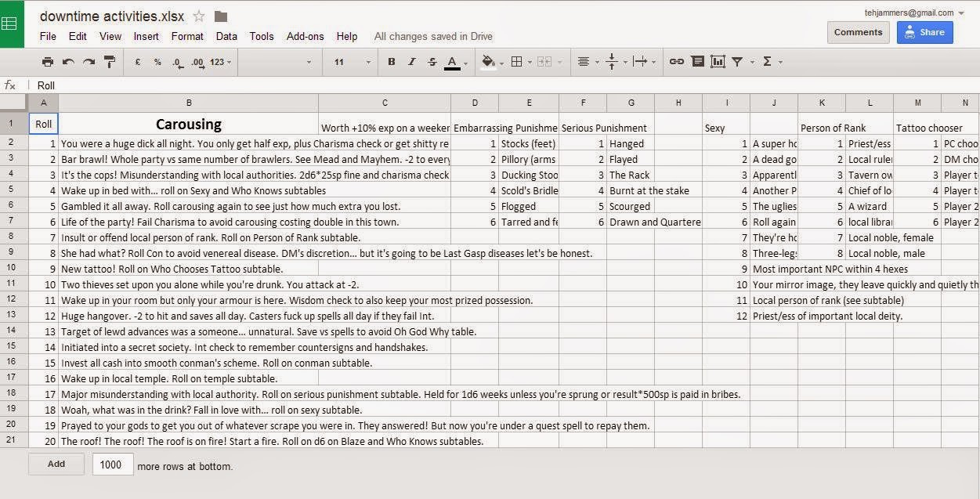Select the Paint format tool

[x=110, y=61]
